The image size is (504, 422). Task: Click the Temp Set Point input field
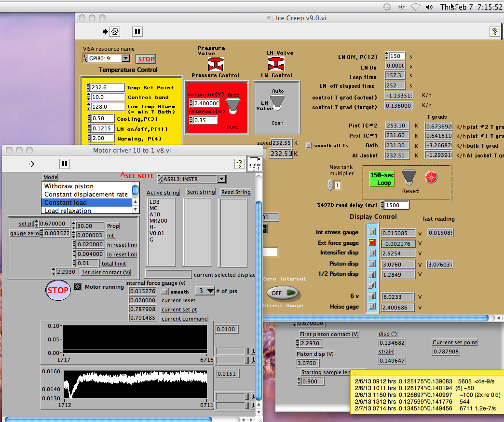coord(107,87)
